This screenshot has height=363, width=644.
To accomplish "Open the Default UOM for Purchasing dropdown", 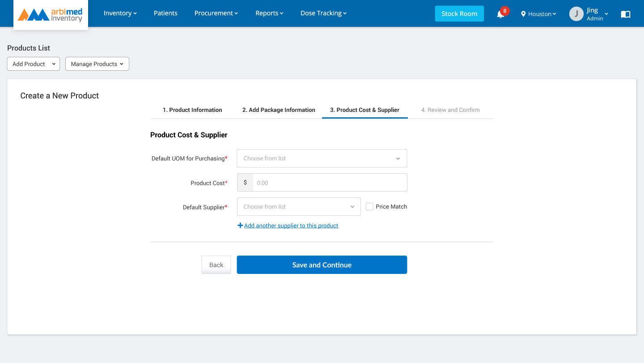I will pos(322,158).
